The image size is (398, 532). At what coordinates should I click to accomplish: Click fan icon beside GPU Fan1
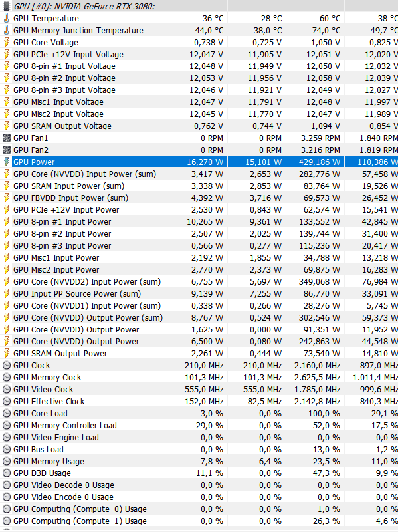(x=7, y=138)
